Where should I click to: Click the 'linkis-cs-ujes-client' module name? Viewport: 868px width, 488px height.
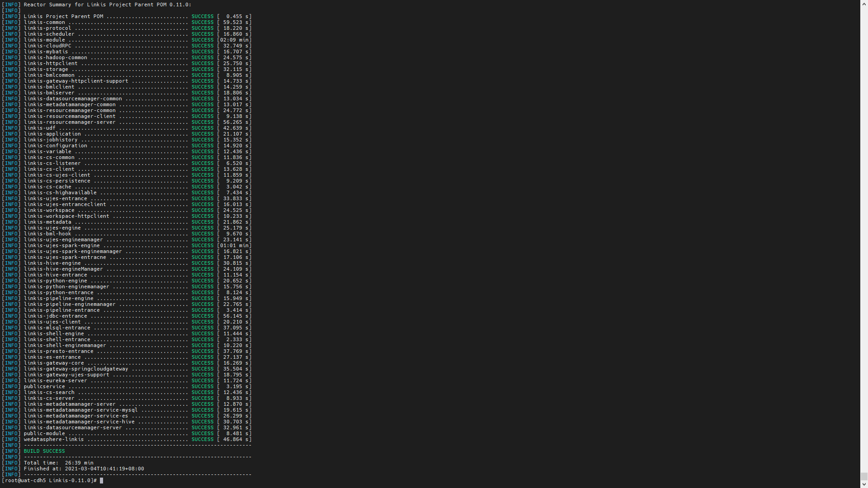tap(57, 175)
